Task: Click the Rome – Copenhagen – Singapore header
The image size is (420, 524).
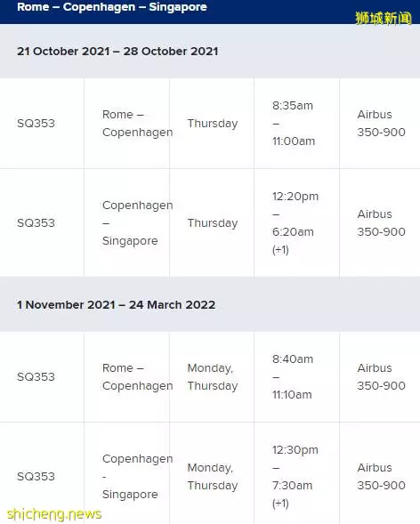Action: point(112,7)
